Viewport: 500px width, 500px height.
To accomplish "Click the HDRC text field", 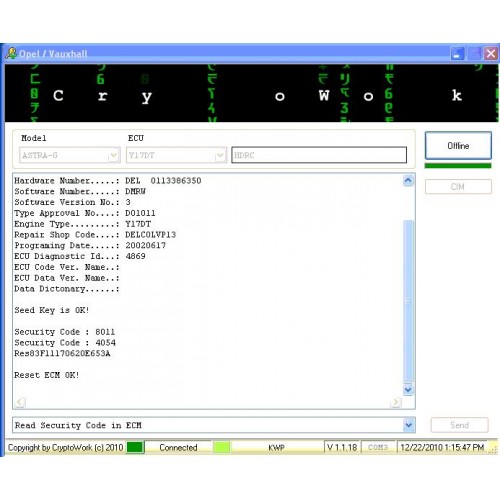I will pos(319,155).
